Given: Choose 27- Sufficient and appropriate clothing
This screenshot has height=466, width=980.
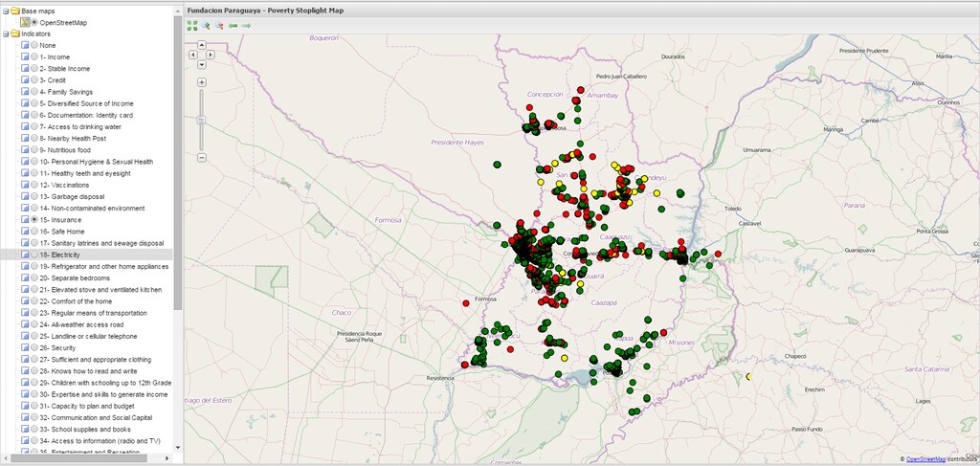Looking at the screenshot, I should (95, 360).
